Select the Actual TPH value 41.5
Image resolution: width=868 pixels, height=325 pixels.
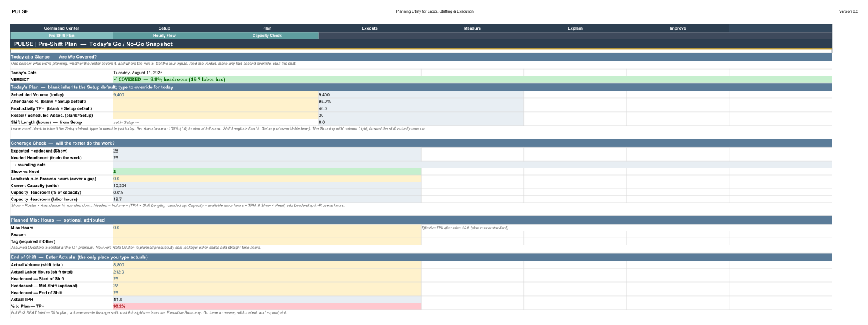267,299
